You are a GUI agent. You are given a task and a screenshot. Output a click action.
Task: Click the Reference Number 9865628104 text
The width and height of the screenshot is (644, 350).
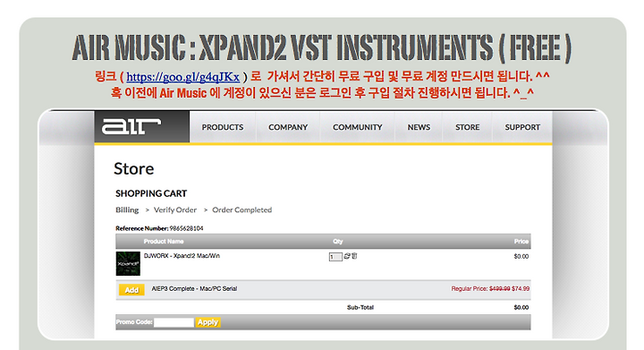coord(159,228)
